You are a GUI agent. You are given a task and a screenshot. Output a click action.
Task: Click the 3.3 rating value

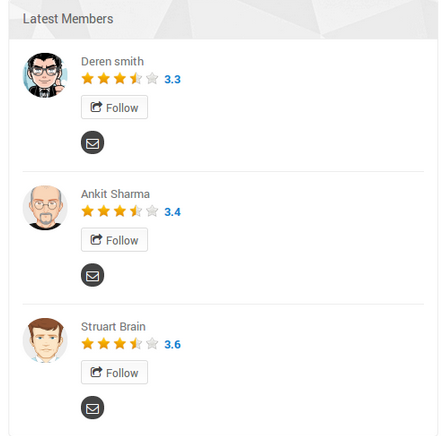172,79
